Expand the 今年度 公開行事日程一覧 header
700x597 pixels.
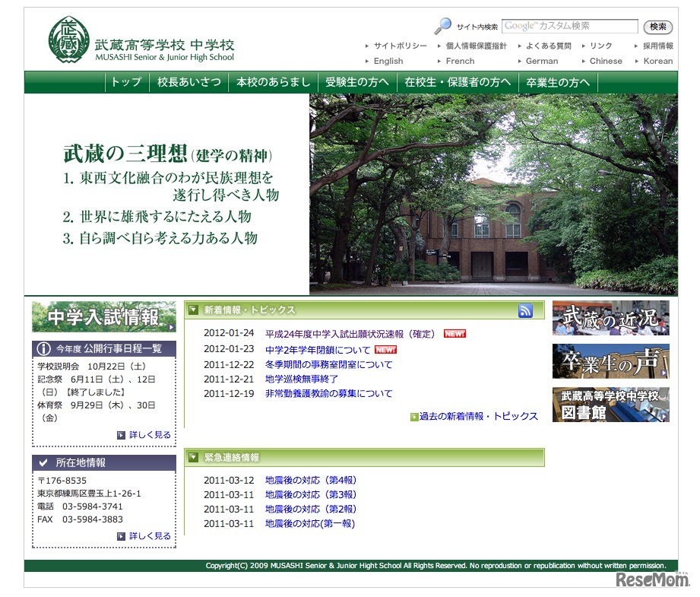click(103, 348)
